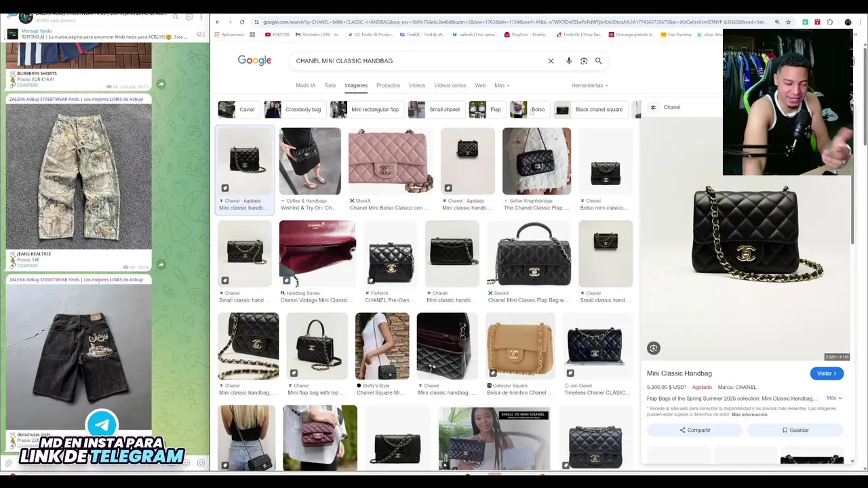Click the Compartir button
This screenshot has height=488, width=868.
coord(695,430)
